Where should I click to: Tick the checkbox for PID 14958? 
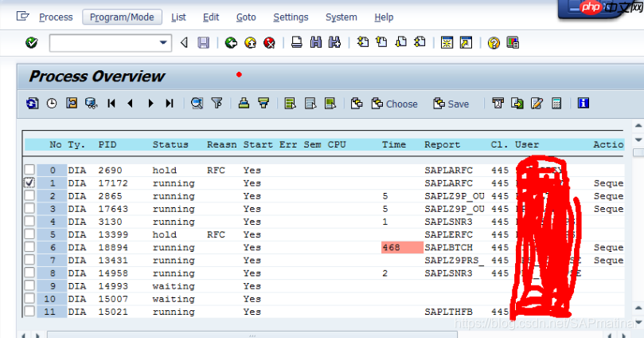coord(29,272)
